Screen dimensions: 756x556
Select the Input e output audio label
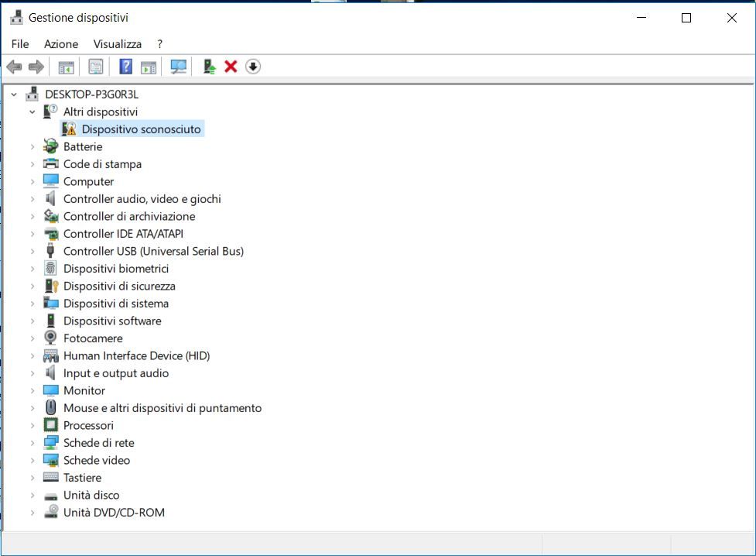coord(116,373)
